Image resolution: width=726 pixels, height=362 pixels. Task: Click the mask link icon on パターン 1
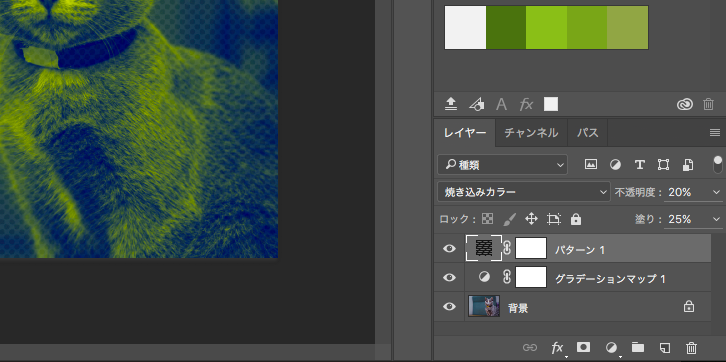[x=507, y=249]
